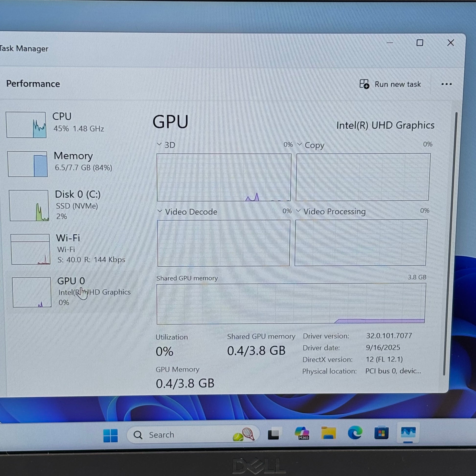Click the Run new task text
Image resolution: width=476 pixels, height=476 pixels.
(x=397, y=84)
